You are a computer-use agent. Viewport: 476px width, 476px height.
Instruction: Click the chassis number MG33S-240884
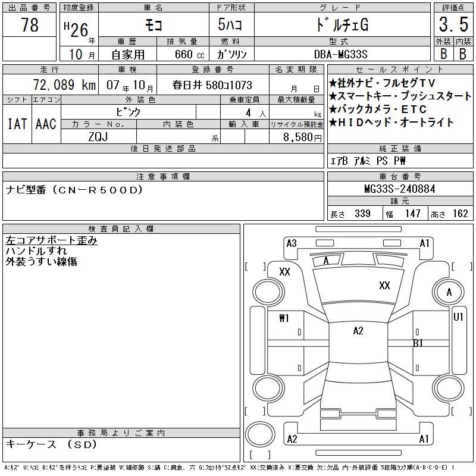point(399,189)
